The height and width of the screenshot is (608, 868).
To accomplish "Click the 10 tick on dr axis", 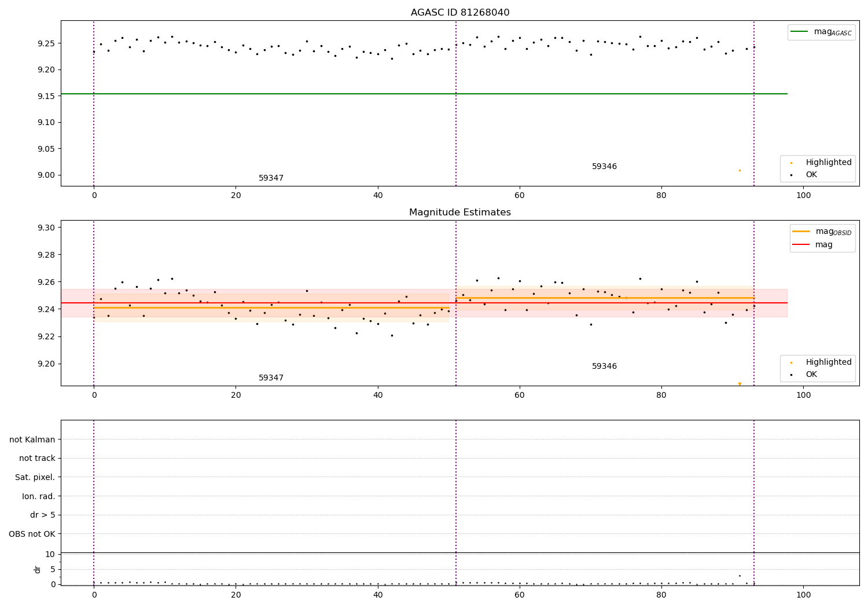I will pyautogui.click(x=50, y=554).
